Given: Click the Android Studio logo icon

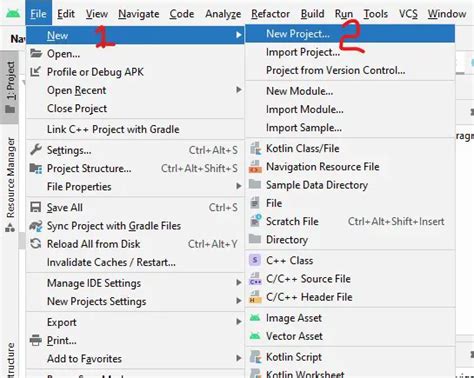Looking at the screenshot, I should tap(13, 14).
